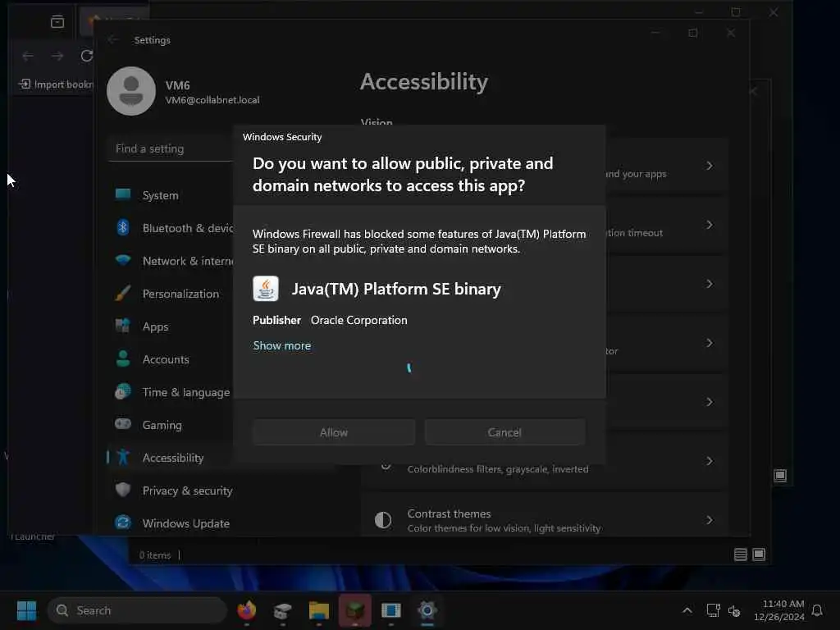
Task: Open the notification bell
Action: [817, 610]
